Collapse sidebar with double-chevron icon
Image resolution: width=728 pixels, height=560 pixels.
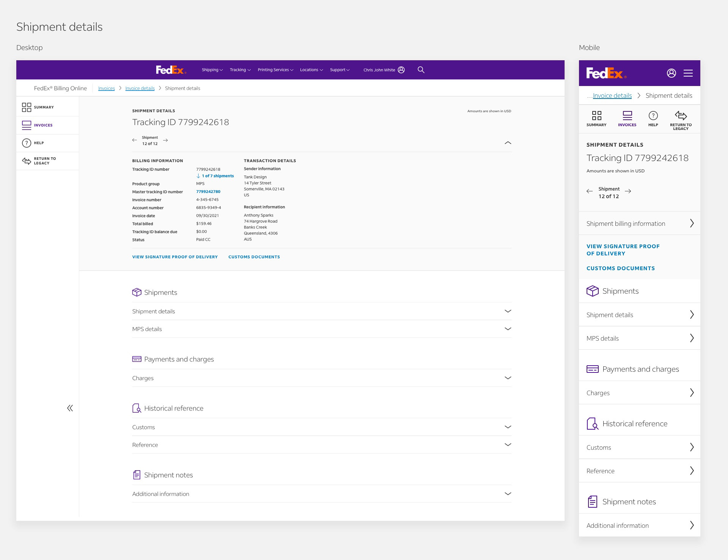coord(70,408)
